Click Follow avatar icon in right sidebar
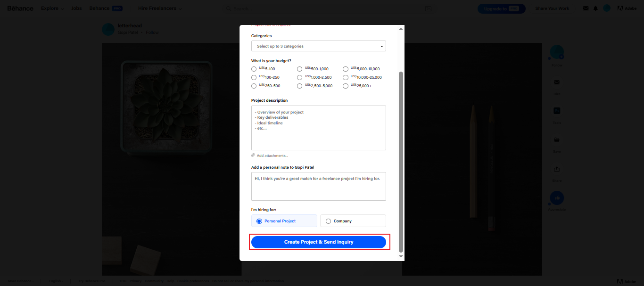 click(x=557, y=52)
